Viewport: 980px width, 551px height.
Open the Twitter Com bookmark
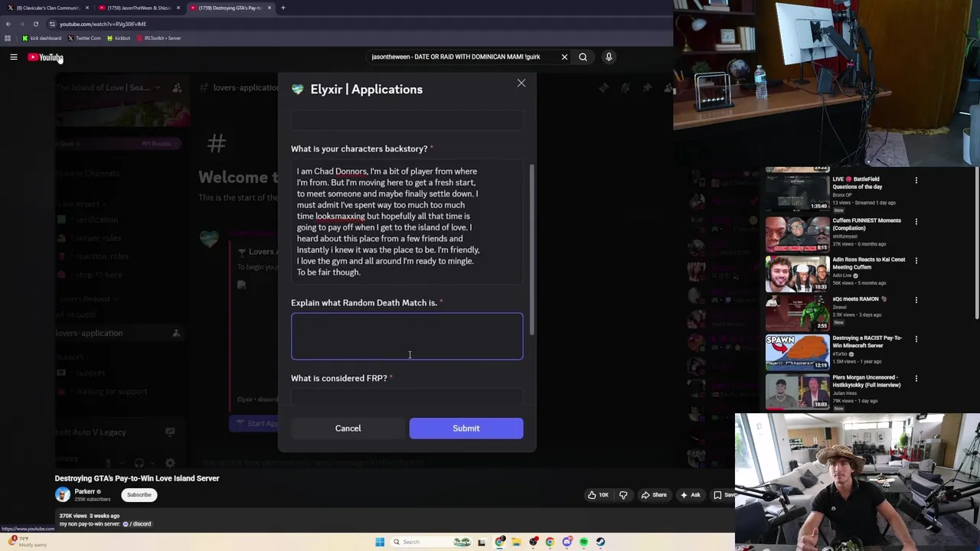[x=84, y=38]
